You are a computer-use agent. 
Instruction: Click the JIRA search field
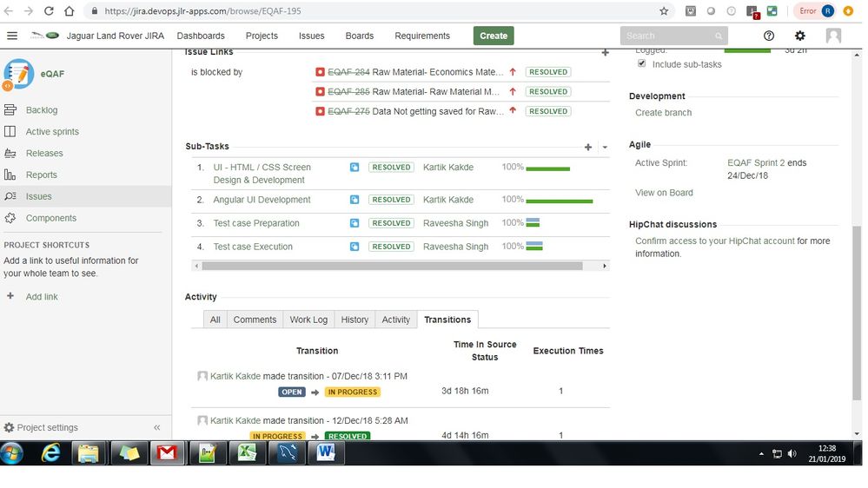tap(673, 36)
